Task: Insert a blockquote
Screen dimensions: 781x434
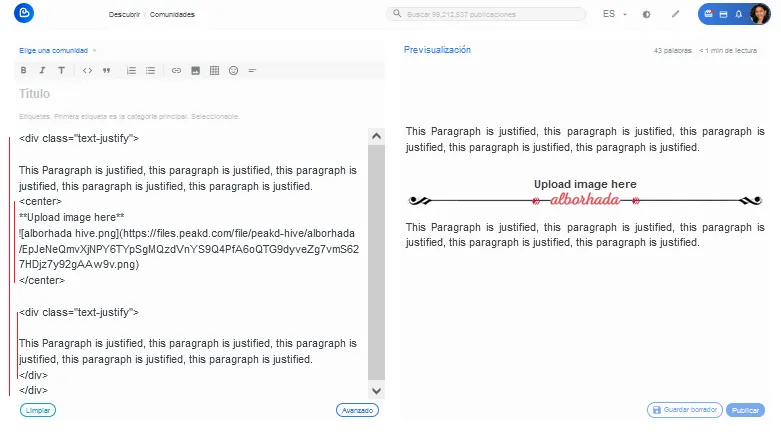Action: coord(106,71)
